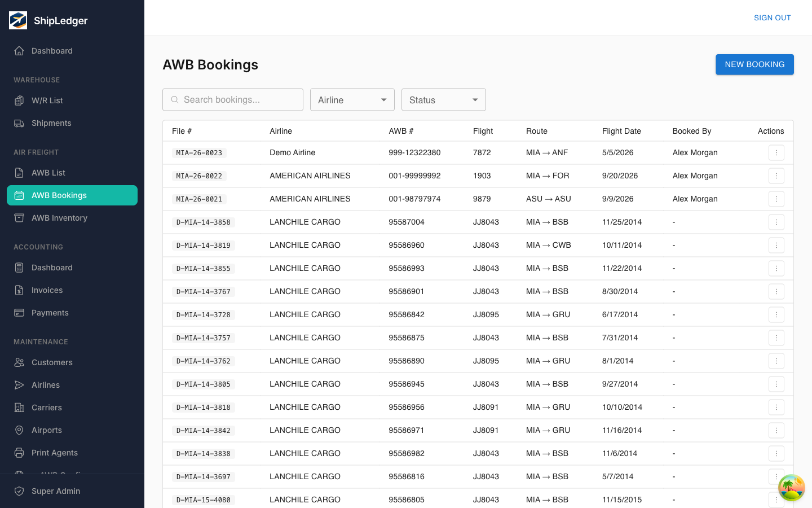Click the Shipments truck icon

(19, 123)
